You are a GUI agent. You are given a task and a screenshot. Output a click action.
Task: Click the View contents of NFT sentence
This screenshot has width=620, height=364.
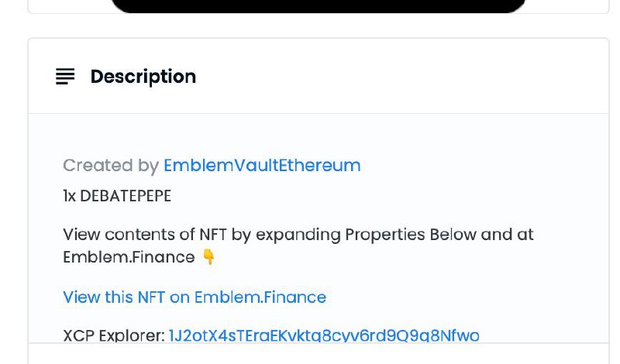(298, 246)
